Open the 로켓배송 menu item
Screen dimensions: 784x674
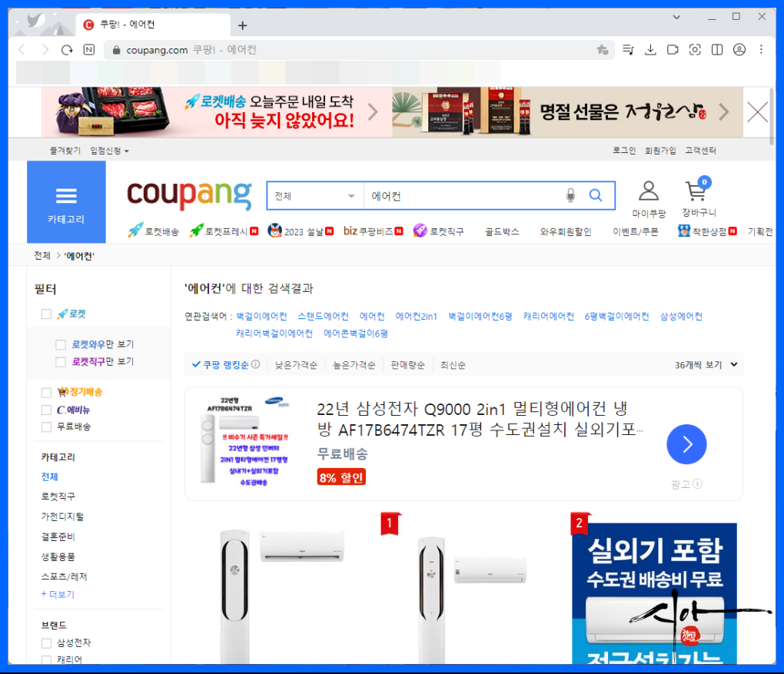pos(154,231)
